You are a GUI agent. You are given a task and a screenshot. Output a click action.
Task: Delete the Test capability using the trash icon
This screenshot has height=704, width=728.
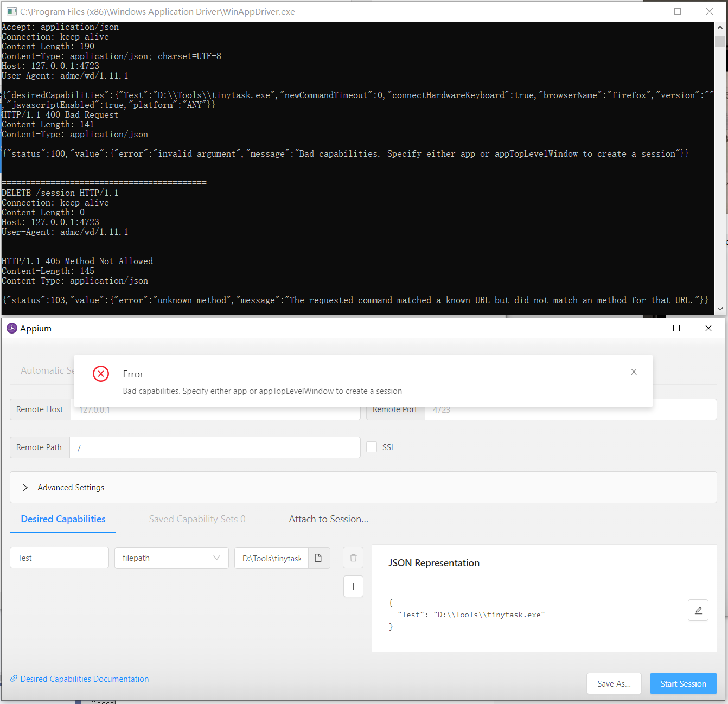[353, 558]
